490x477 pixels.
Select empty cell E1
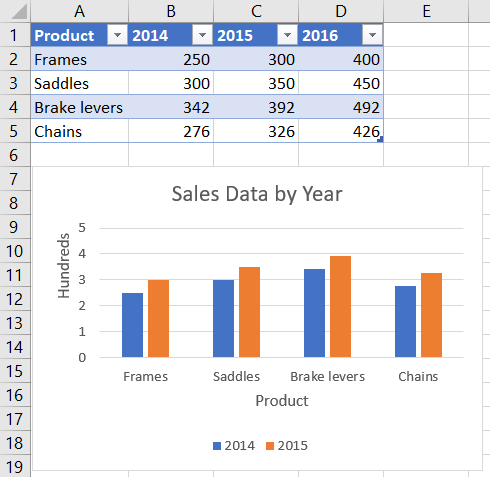tap(426, 35)
